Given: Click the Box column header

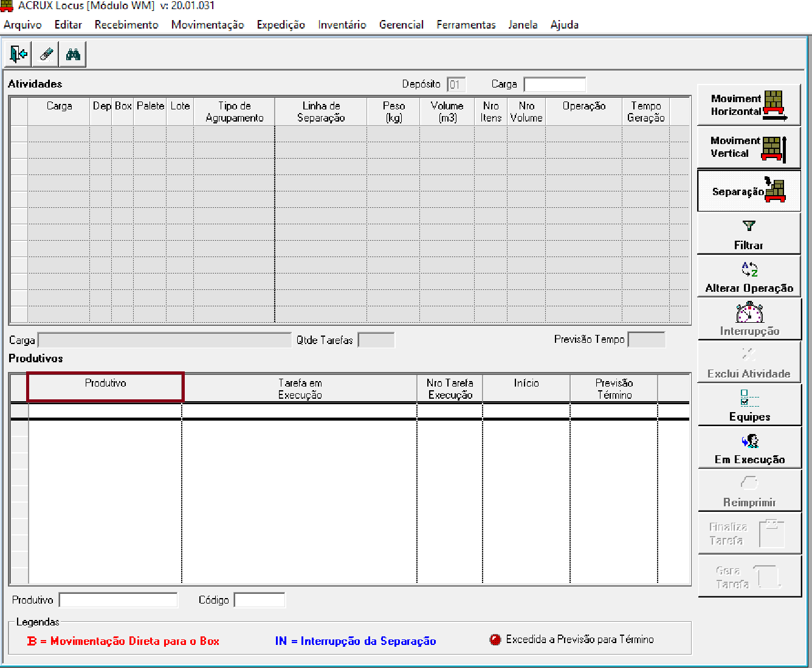Looking at the screenshot, I should [x=123, y=112].
